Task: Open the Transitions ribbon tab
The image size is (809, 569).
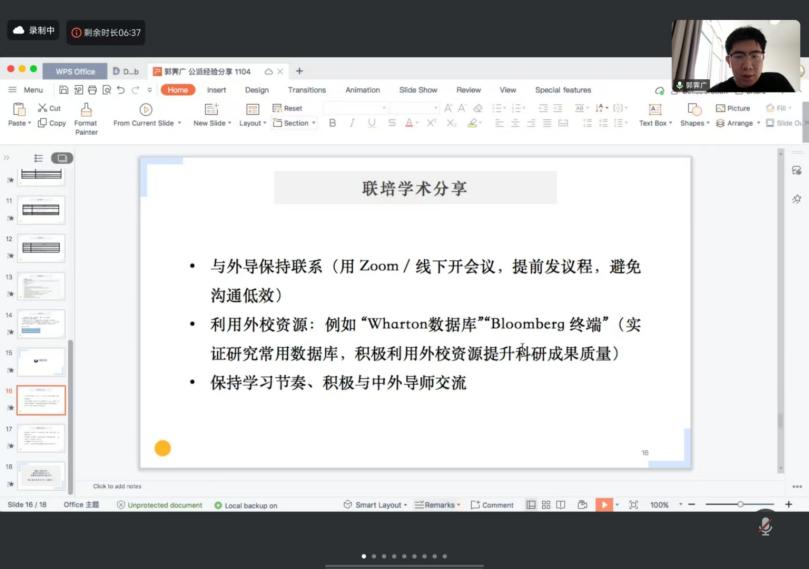Action: pos(307,90)
